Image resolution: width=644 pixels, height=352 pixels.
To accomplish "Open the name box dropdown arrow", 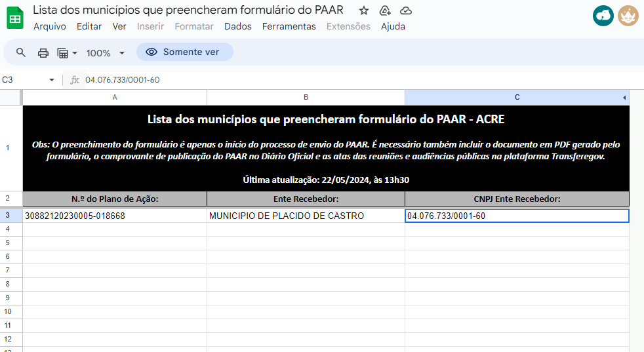I will coord(52,80).
